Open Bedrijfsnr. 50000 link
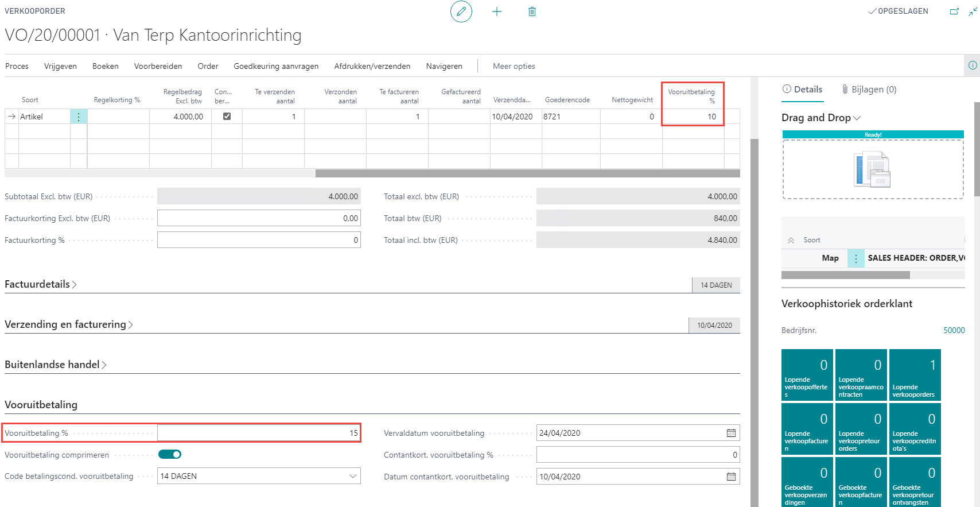Screen dimensions: 980x507 coord(954,330)
